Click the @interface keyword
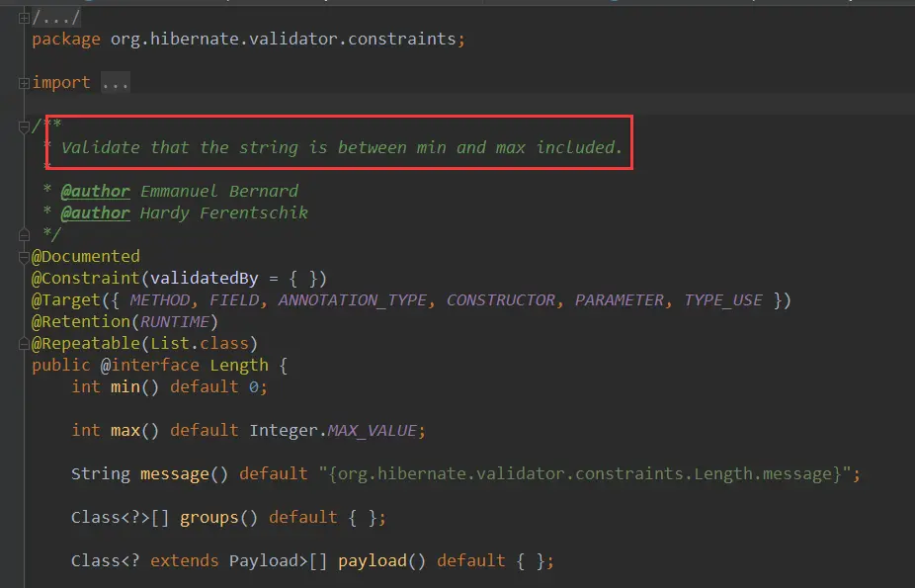The height and width of the screenshot is (588, 915). 150,366
